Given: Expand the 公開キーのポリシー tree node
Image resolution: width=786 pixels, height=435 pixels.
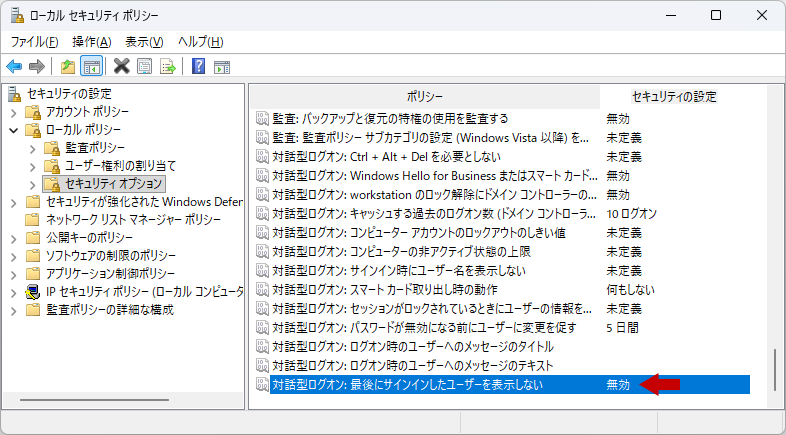Looking at the screenshot, I should click(x=13, y=238).
